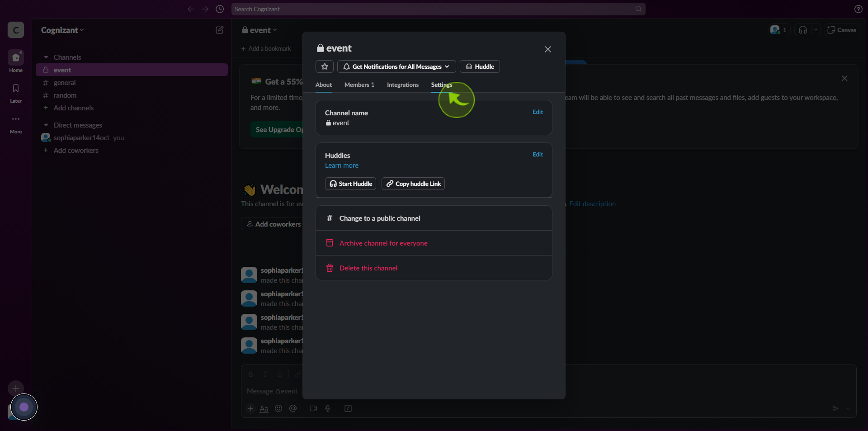
Task: Toggle text formatting Aa
Action: click(x=264, y=409)
